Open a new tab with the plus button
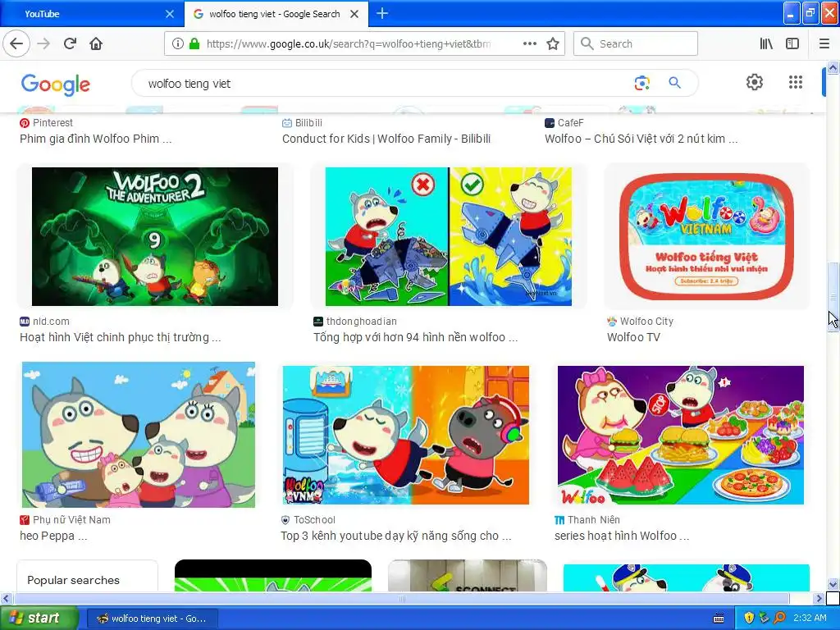This screenshot has height=630, width=840. point(382,13)
